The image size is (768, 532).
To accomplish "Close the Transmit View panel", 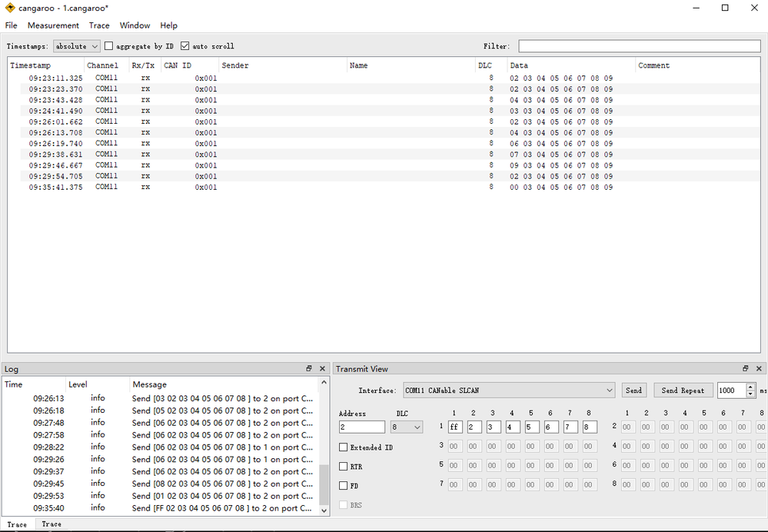I will point(759,368).
